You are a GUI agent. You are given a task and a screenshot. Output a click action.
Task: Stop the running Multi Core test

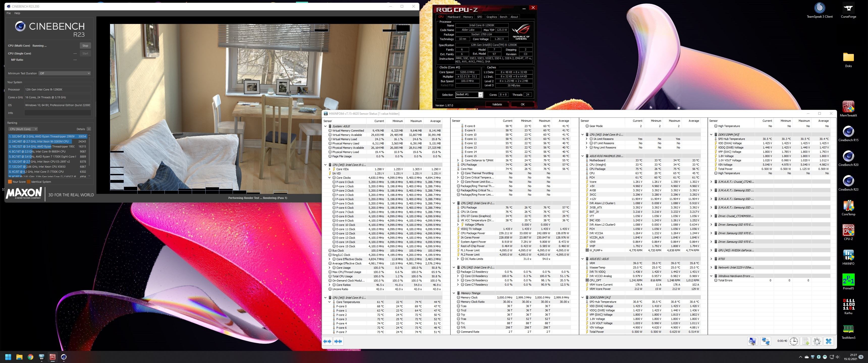click(x=85, y=45)
